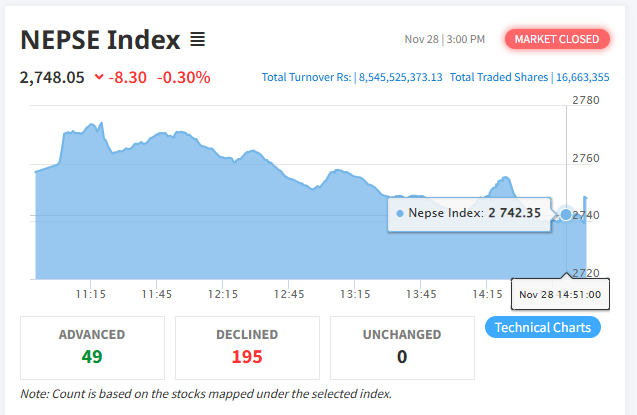Click the Nov 28 3:00 PM timestamp

[444, 39]
